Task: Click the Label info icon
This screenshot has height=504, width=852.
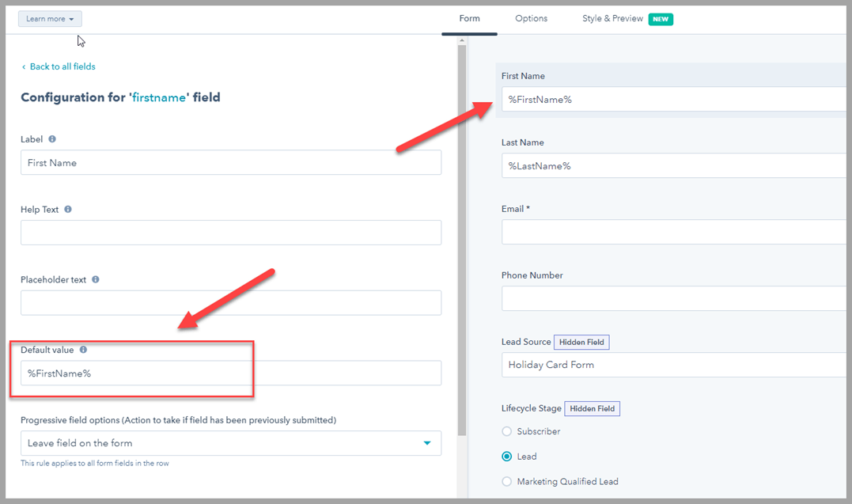Action: [52, 139]
